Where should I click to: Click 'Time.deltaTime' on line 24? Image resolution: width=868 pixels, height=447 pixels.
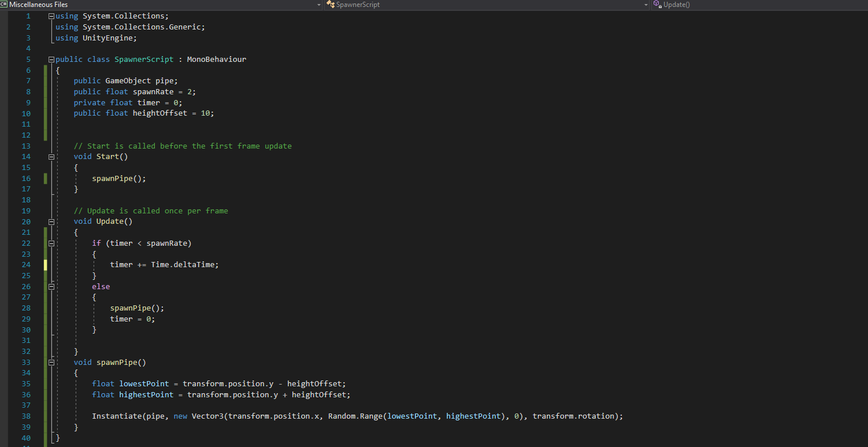pos(183,265)
